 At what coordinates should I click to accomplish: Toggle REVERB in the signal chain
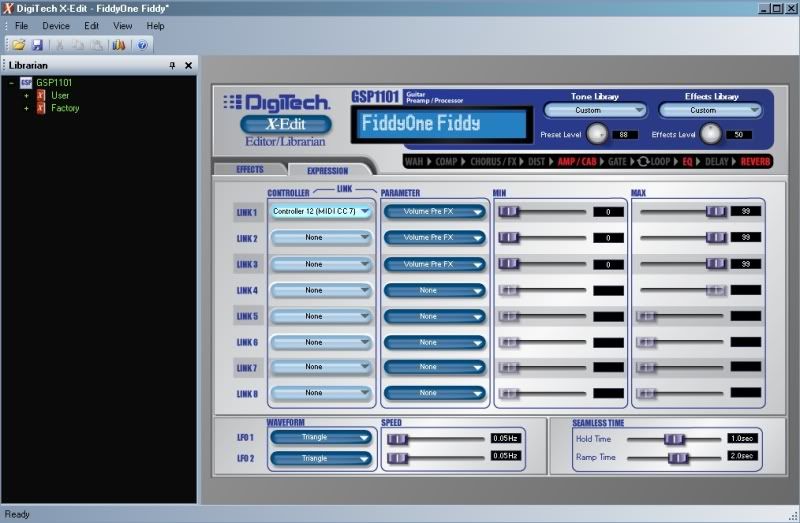coord(755,162)
